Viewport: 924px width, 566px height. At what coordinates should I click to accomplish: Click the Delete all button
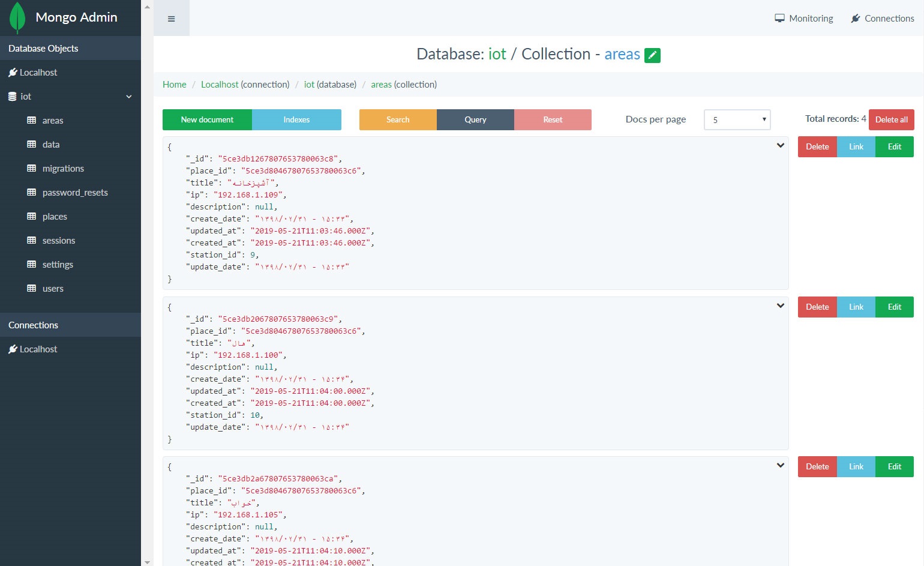[892, 119]
